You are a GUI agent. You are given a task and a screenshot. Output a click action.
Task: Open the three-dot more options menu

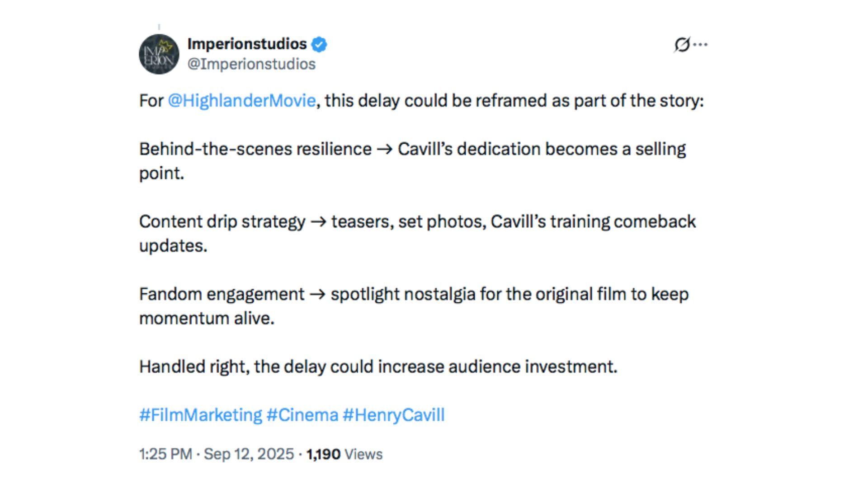(x=701, y=45)
